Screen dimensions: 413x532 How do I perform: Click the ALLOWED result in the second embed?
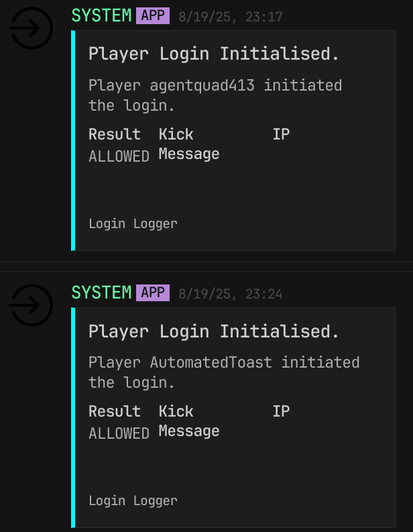119,433
